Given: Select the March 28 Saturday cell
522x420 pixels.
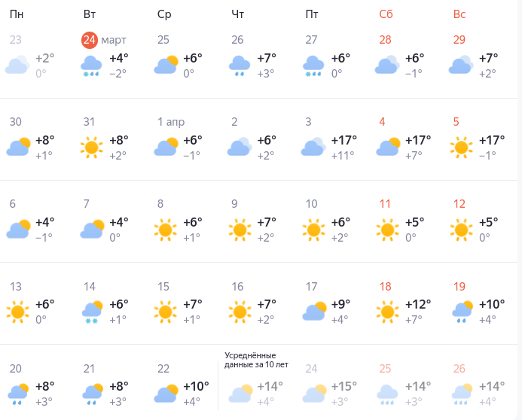Looking at the screenshot, I should [404, 56].
